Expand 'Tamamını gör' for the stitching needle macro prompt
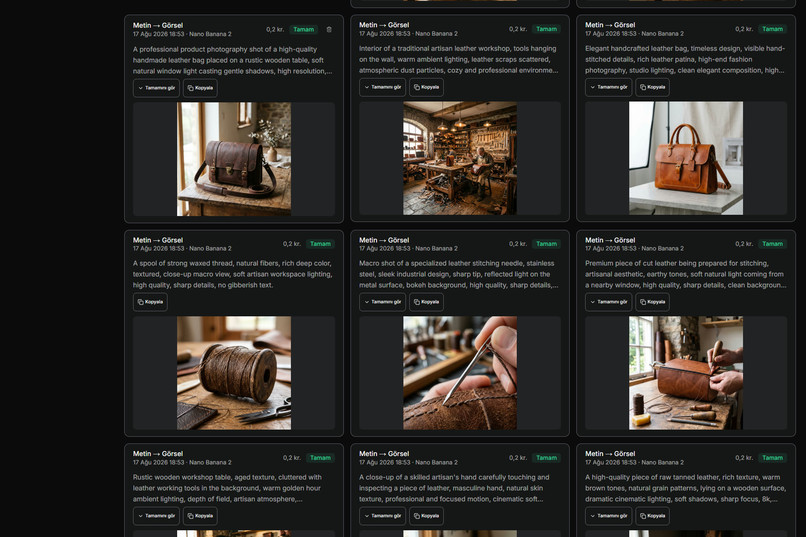806x537 pixels. [x=382, y=302]
